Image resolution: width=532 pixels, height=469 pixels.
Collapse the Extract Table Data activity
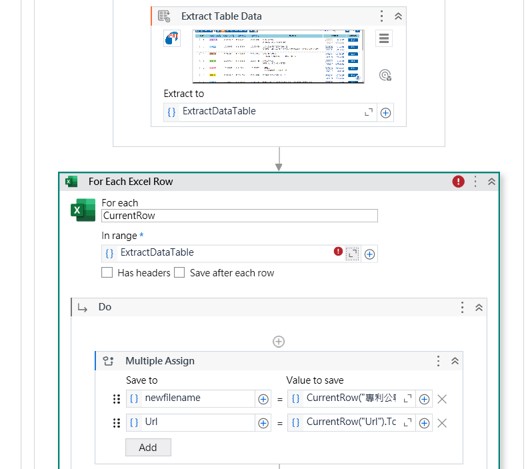coord(398,16)
